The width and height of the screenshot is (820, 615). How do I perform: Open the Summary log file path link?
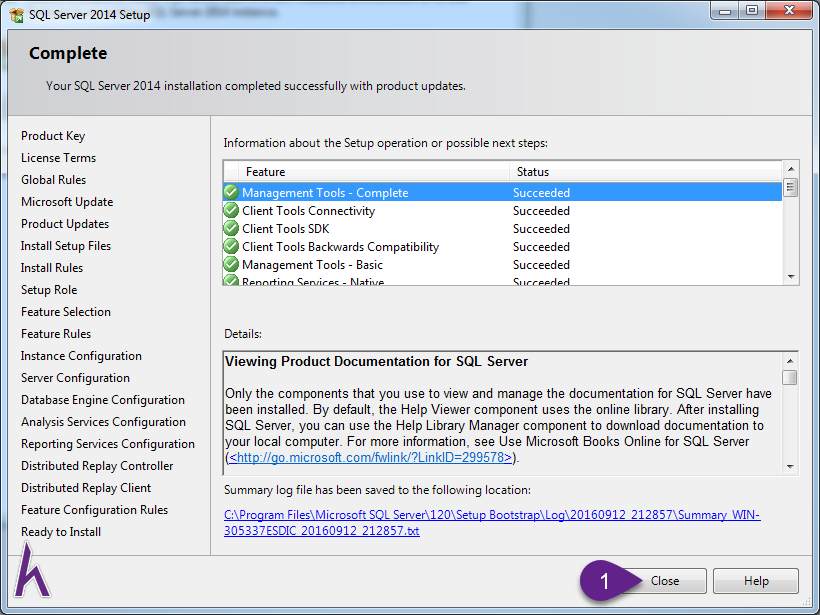[492, 523]
